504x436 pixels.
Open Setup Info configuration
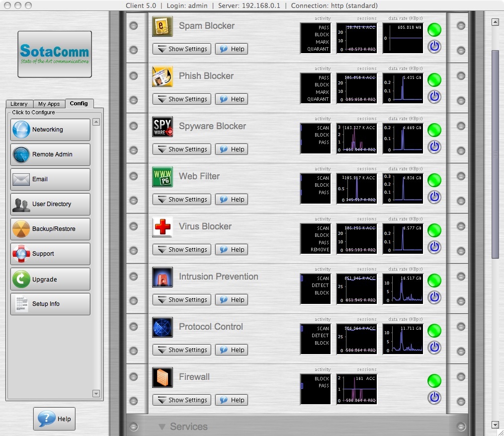[51, 304]
